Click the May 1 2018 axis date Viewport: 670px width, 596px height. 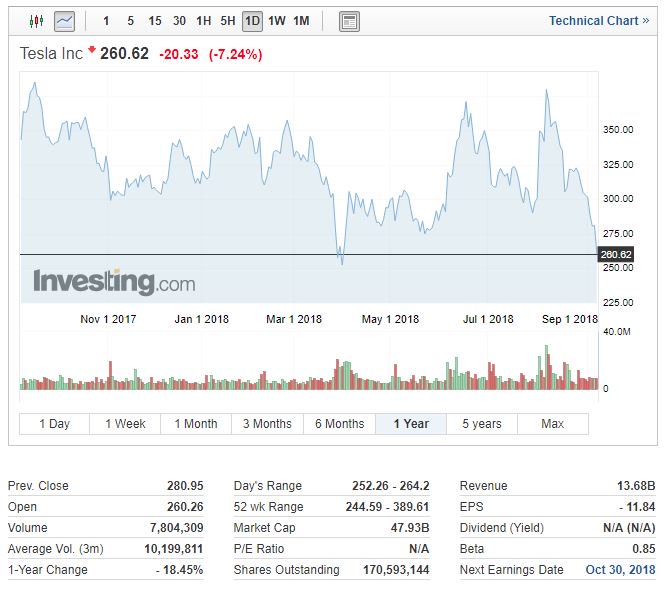coord(390,319)
